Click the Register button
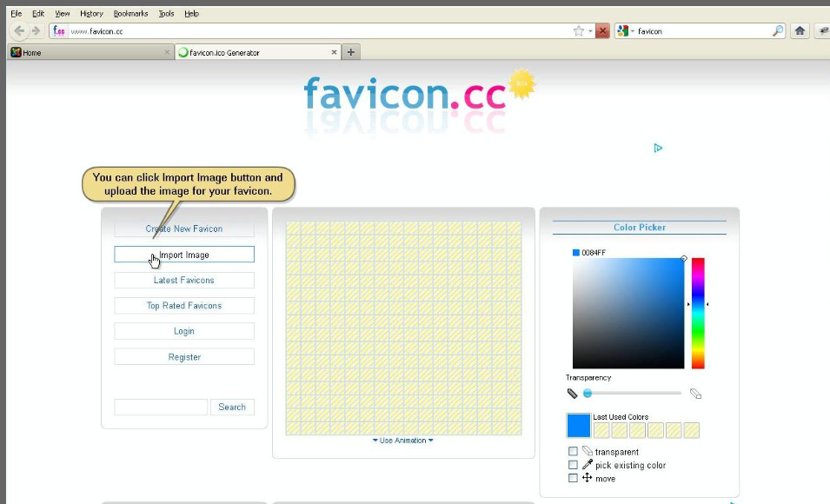This screenshot has height=504, width=830. click(x=184, y=357)
